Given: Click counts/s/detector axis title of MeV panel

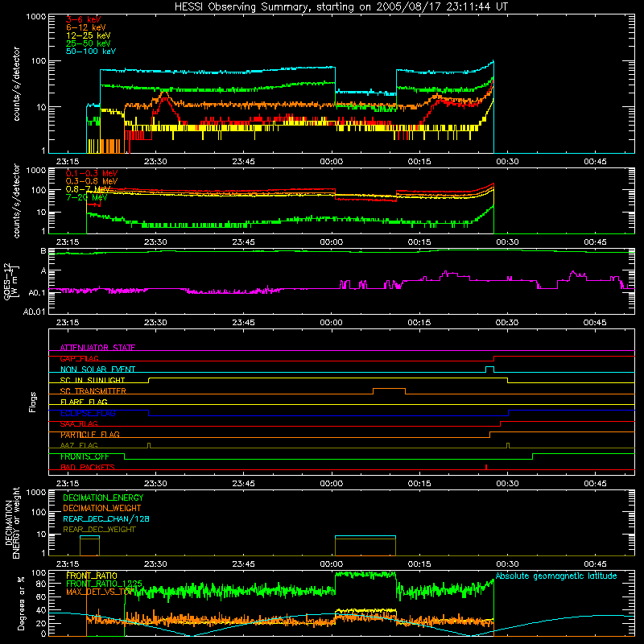Looking at the screenshot, I should click(x=16, y=200).
